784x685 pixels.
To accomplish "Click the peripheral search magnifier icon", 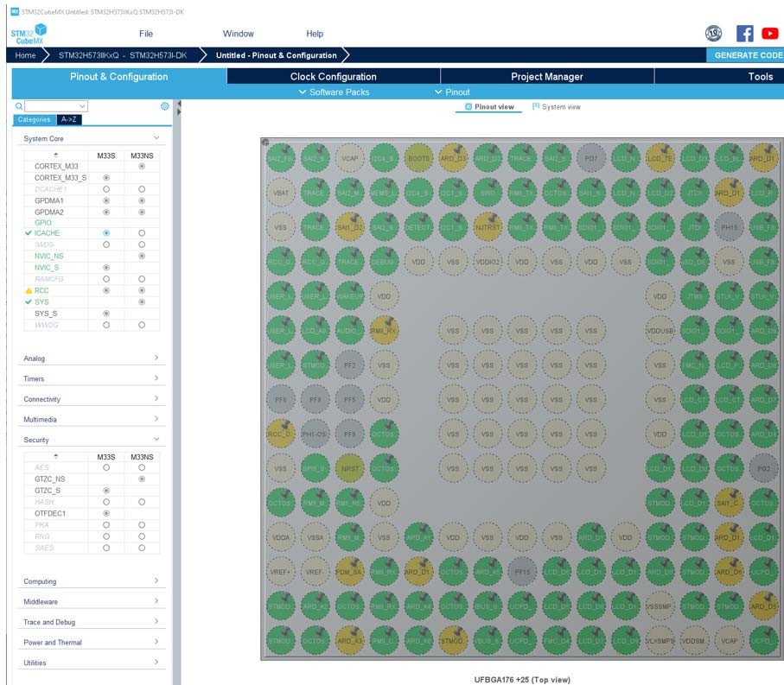I will point(18,106).
